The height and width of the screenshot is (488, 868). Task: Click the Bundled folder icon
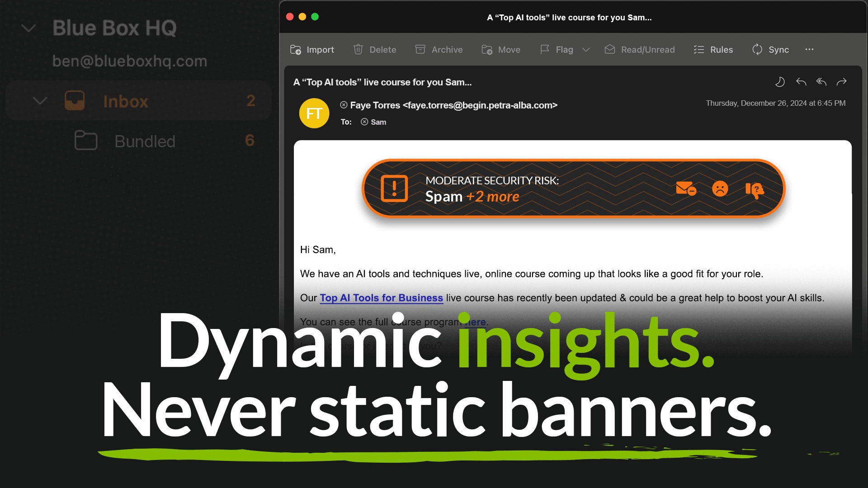(x=86, y=141)
